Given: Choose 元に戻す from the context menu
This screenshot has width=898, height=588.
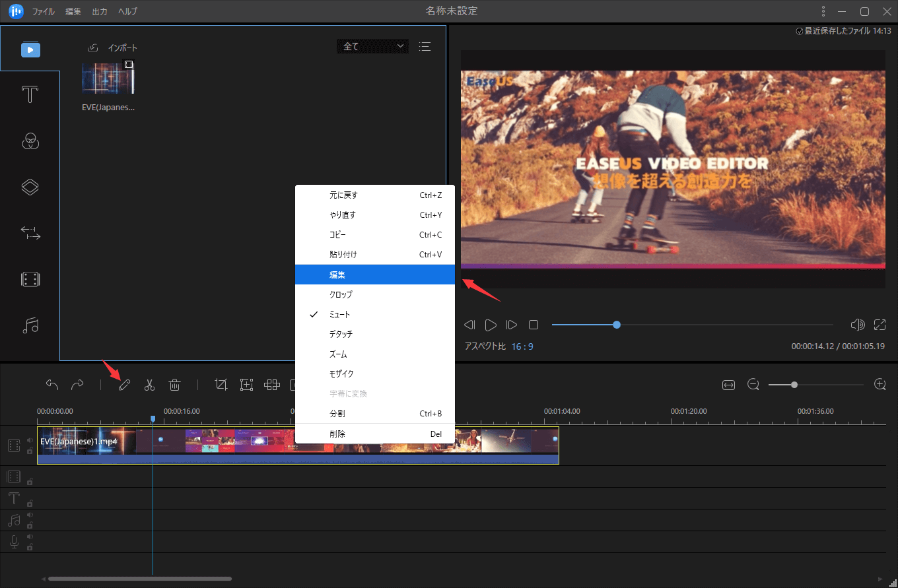Looking at the screenshot, I should (x=375, y=195).
